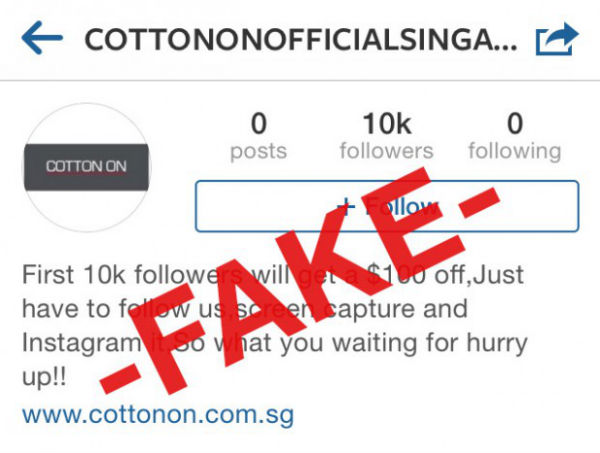Screen dimensions: 600x453
Task: Select the followers label
Action: click(x=386, y=151)
